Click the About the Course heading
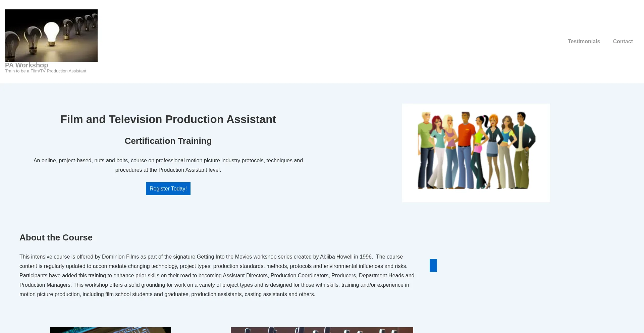 pos(56,237)
